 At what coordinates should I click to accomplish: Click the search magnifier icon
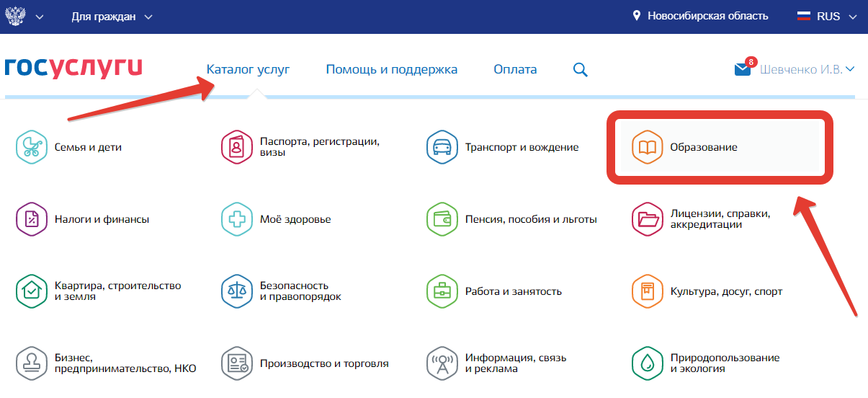(581, 70)
